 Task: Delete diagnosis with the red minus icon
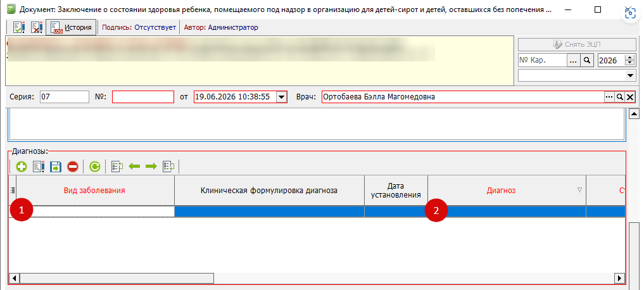point(73,167)
